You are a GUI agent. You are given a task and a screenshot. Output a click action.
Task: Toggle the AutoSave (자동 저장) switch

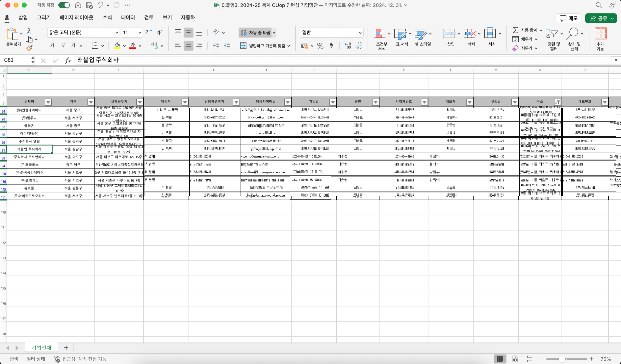[x=64, y=5]
